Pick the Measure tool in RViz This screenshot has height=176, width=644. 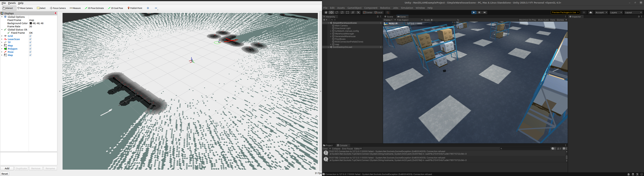click(75, 8)
